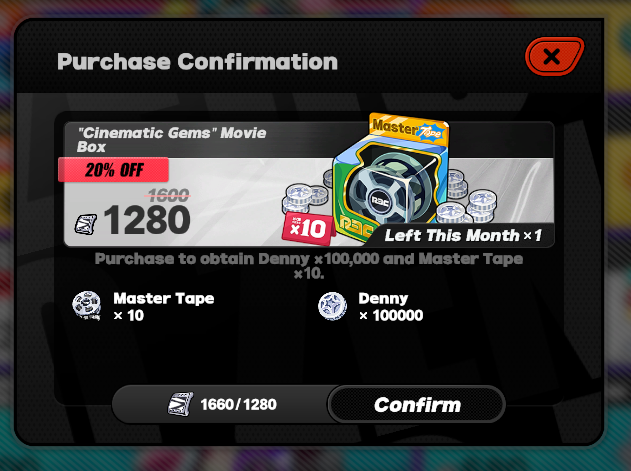Click the coin stack left of the box

tap(308, 197)
